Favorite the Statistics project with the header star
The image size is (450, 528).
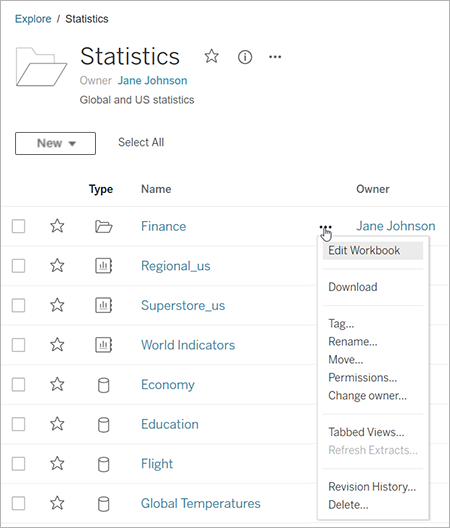pyautogui.click(x=212, y=56)
